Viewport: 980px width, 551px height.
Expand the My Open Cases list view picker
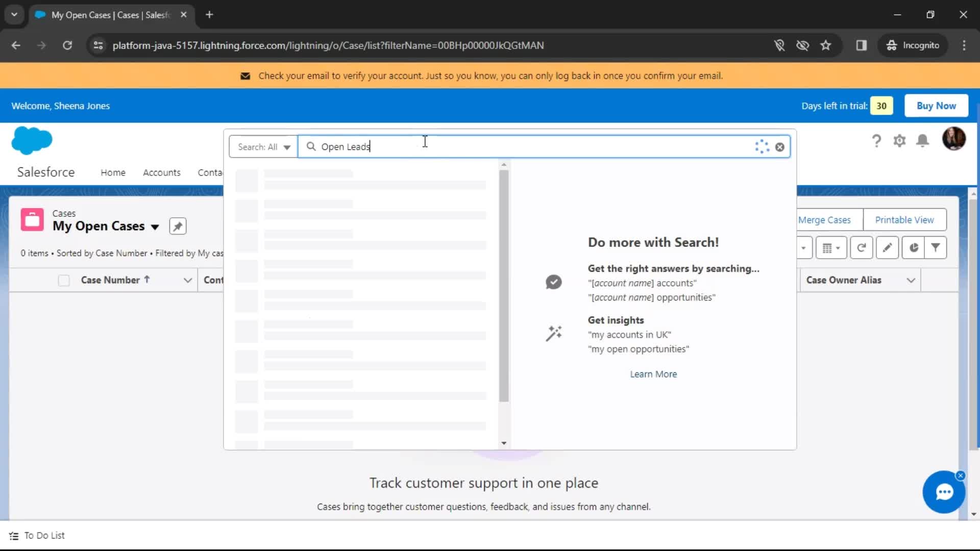155,227
